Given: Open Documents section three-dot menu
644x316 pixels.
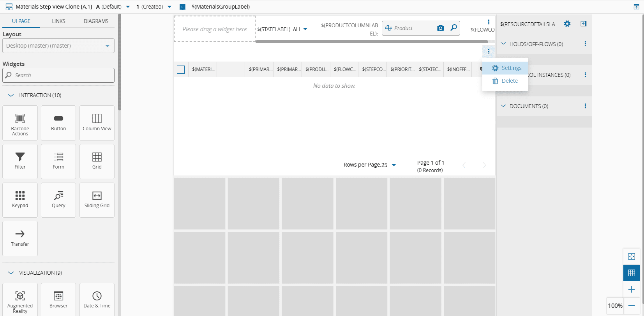Looking at the screenshot, I should [x=585, y=106].
